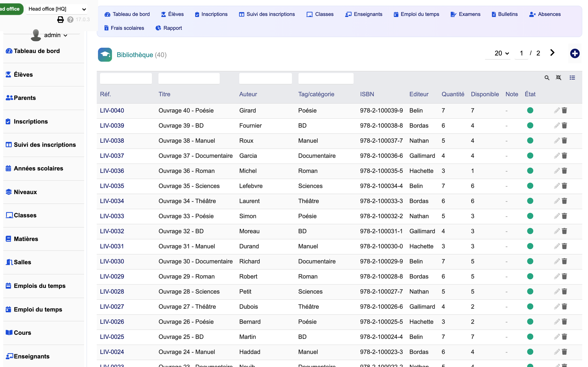Click the Bibliothèque page title

pyautogui.click(x=135, y=55)
